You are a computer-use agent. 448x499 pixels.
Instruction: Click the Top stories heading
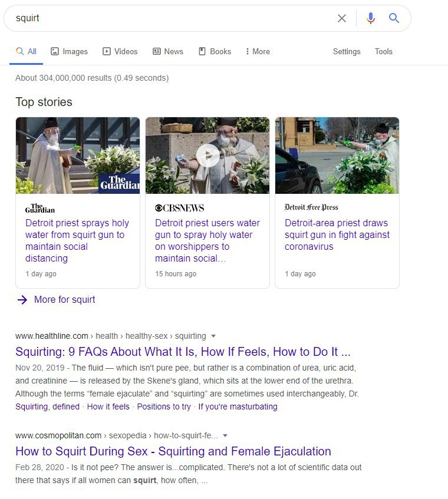click(44, 102)
